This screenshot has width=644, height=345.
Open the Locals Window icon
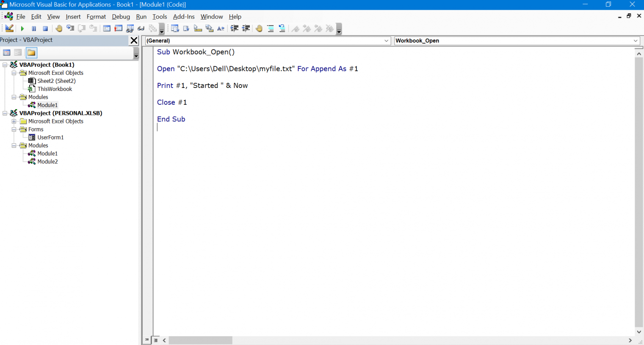[107, 28]
